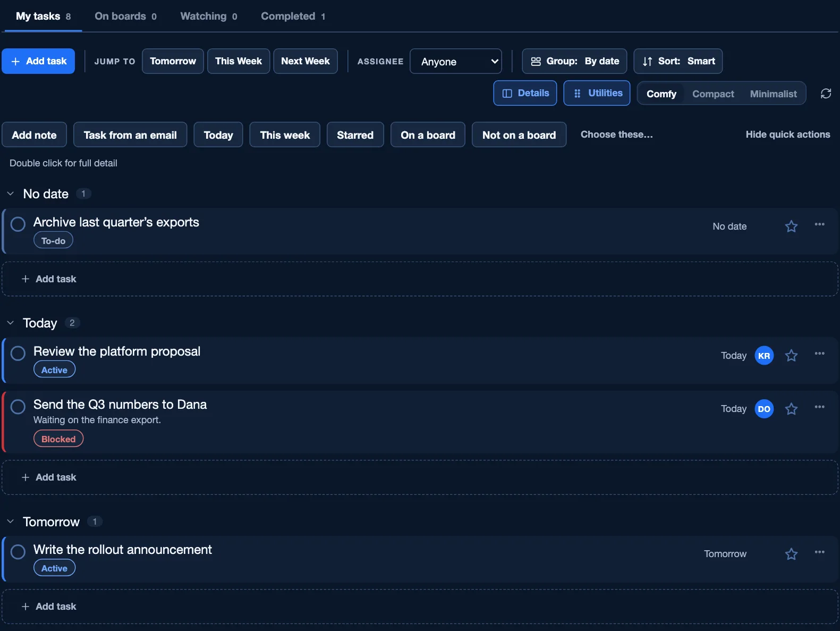
Task: Click the DO assignee avatar
Action: tap(764, 409)
